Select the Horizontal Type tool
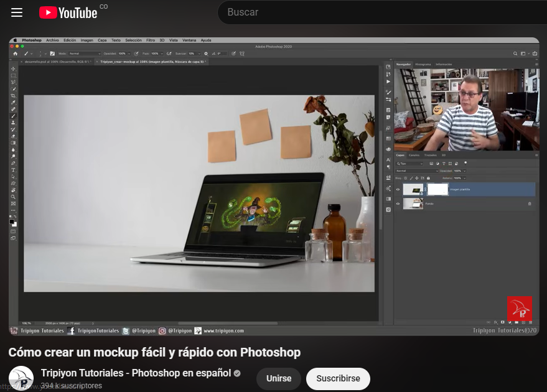547x392 pixels. [13, 170]
